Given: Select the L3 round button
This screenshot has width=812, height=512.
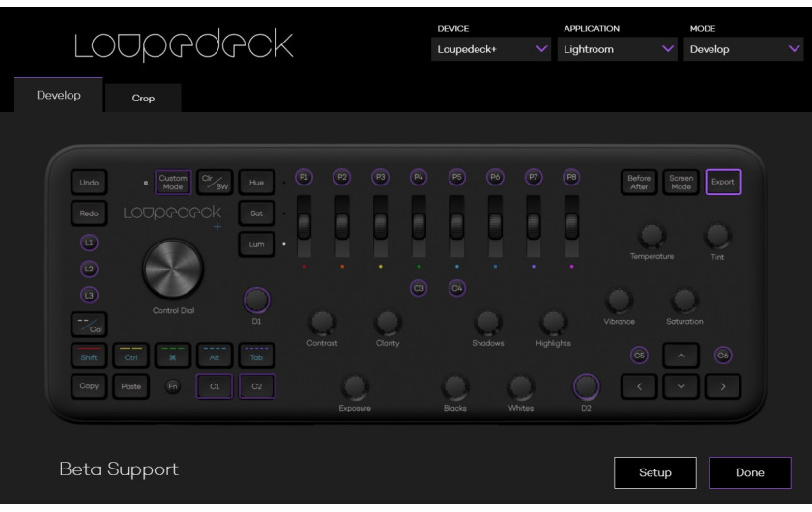Looking at the screenshot, I should (89, 295).
